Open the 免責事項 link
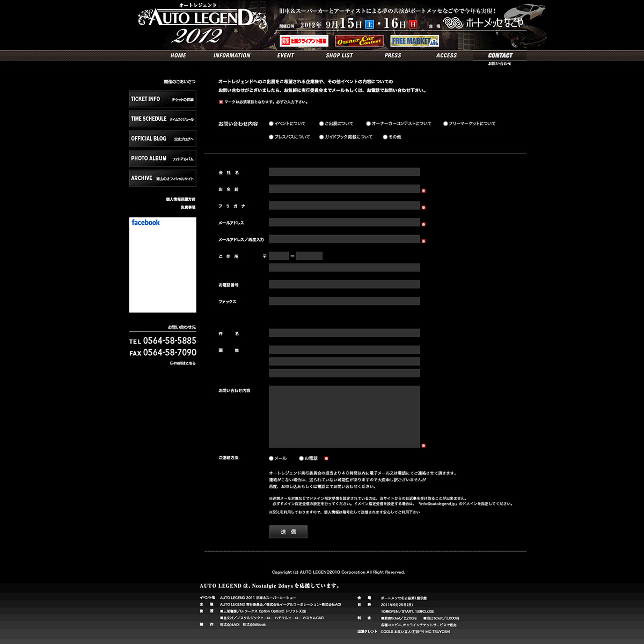 pos(188,207)
